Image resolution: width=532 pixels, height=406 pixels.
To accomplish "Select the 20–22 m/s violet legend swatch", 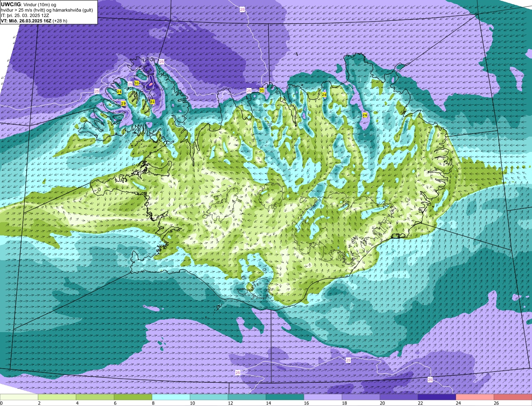I will tap(399, 397).
